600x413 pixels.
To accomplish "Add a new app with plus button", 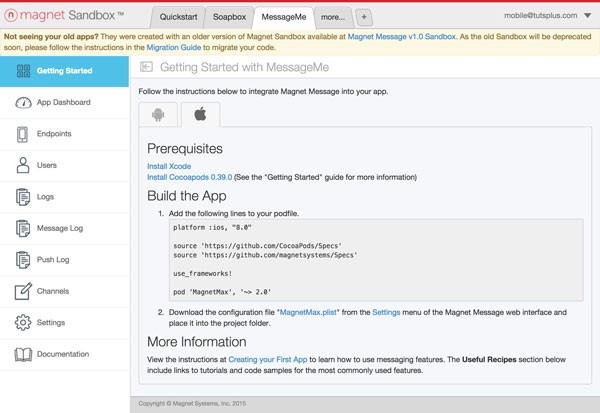I will 364,17.
